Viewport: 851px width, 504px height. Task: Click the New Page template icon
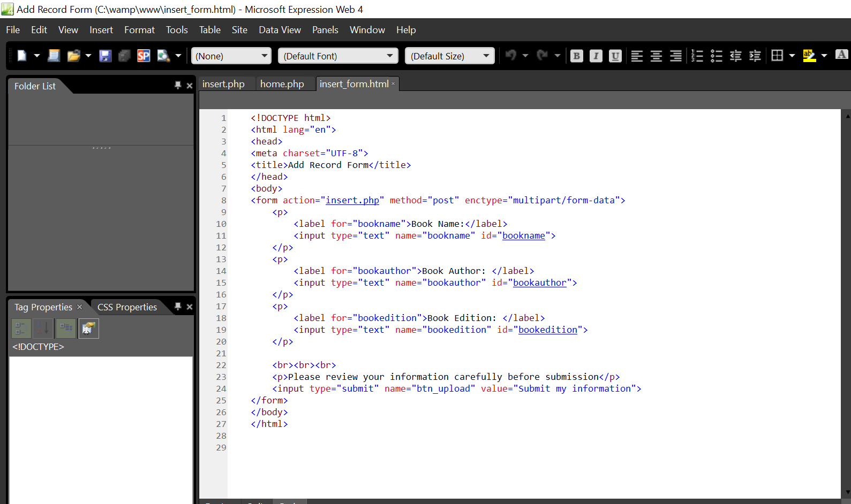54,56
